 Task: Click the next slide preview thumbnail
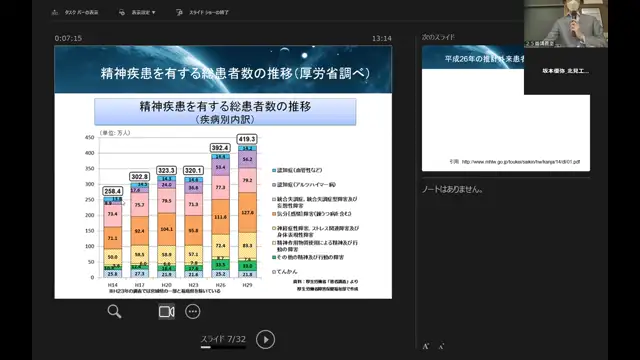pyautogui.click(x=506, y=108)
